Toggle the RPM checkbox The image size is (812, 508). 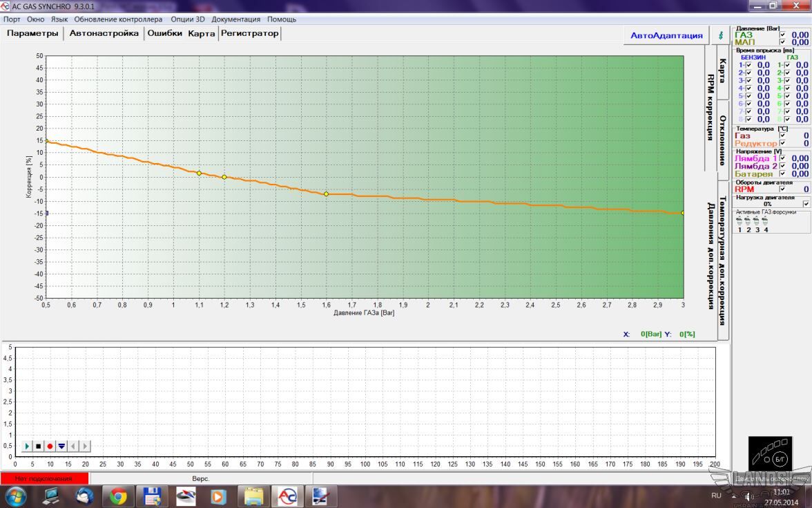(782, 189)
